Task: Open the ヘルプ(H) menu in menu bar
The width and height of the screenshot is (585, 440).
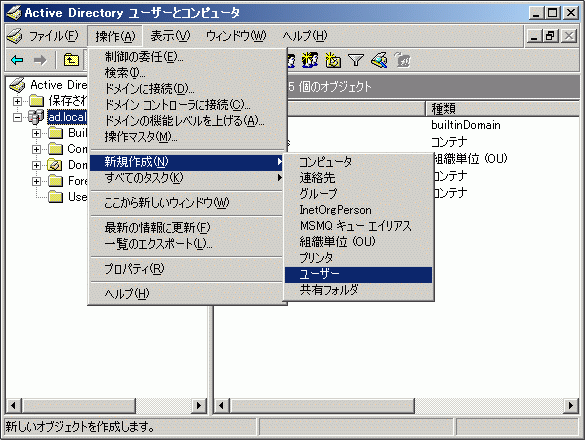Action: click(x=305, y=36)
